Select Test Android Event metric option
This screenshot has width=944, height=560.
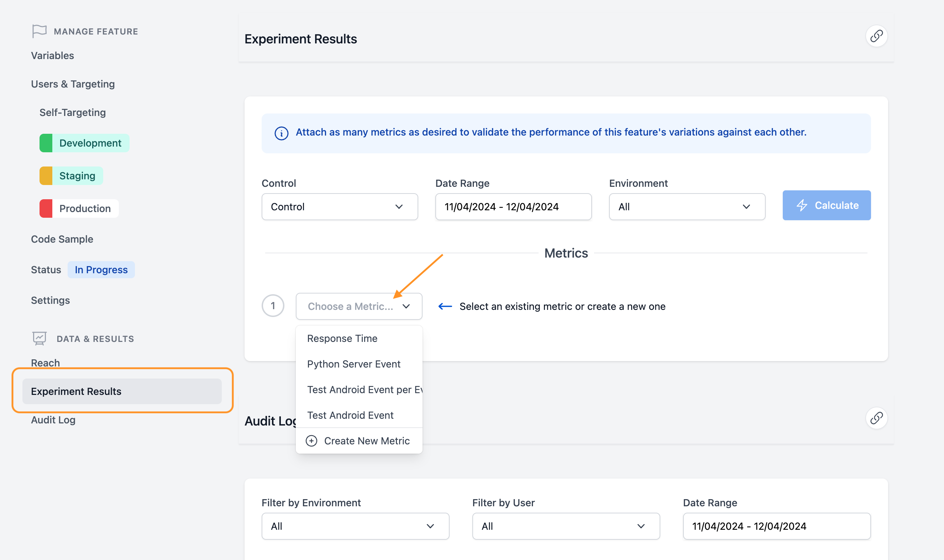tap(350, 415)
